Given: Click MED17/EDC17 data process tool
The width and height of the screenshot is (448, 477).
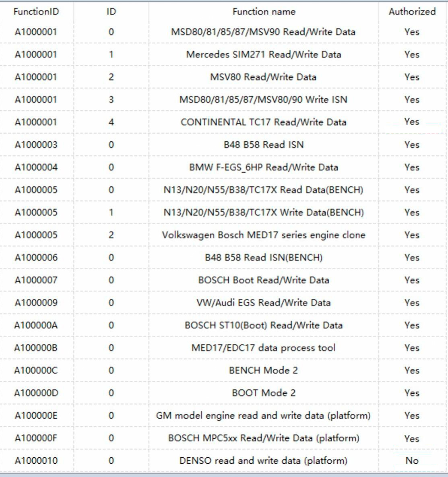Looking at the screenshot, I should click(263, 347).
